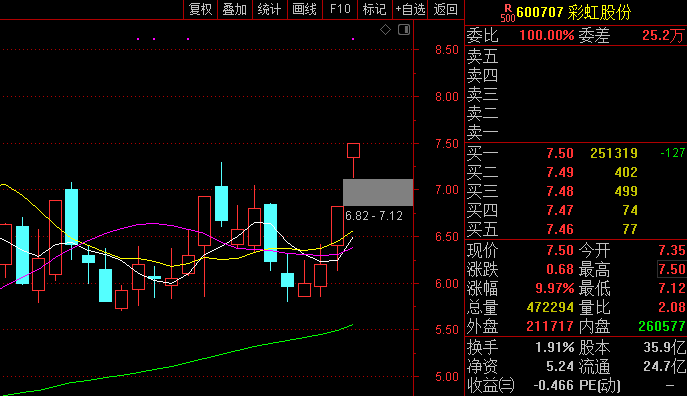
Task: Click the boxed 最高 value 7.50
Action: click(672, 269)
